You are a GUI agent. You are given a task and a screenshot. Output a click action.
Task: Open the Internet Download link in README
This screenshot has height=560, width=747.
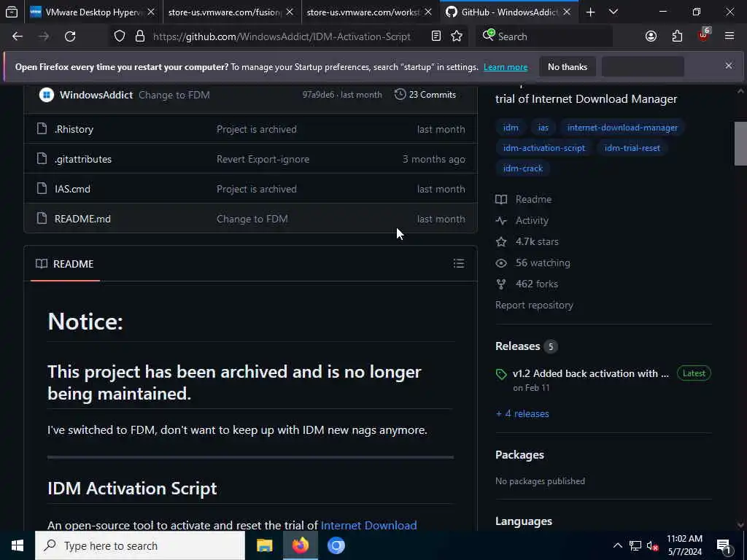tap(368, 525)
